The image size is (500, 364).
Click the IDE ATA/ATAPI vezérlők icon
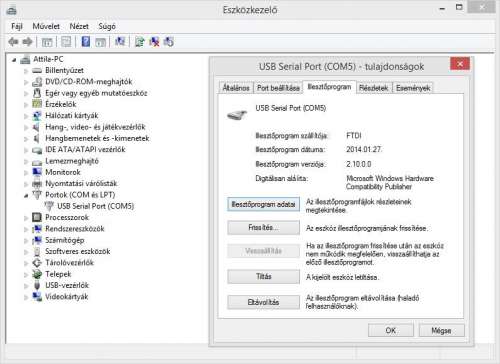37,150
